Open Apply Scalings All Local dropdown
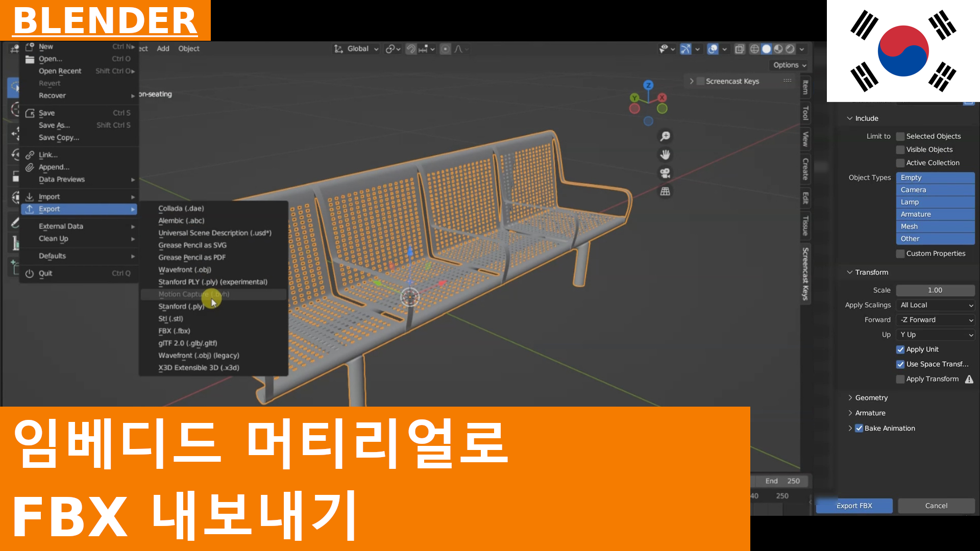The height and width of the screenshot is (551, 980). (x=936, y=305)
